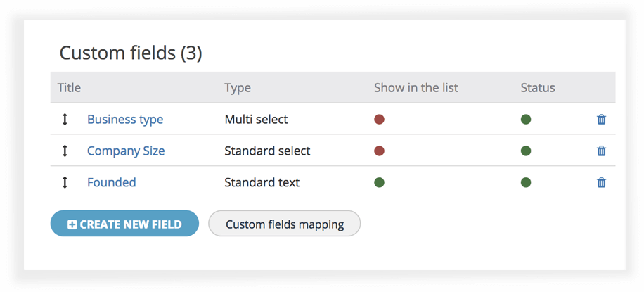The width and height of the screenshot is (644, 292).
Task: Click the sort handle next to Company Size
Action: pos(65,151)
